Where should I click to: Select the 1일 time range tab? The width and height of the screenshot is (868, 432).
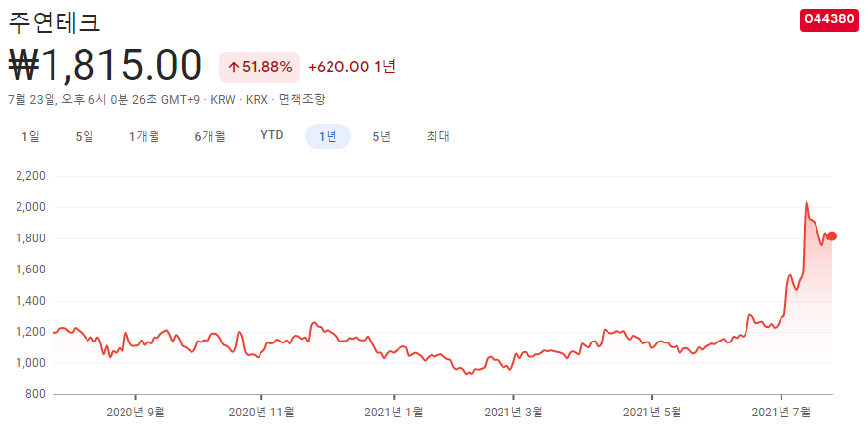point(30,137)
